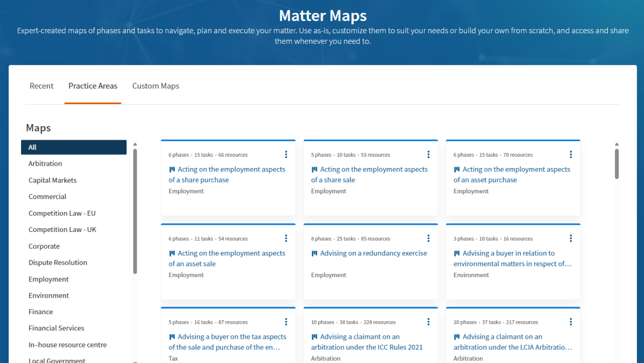Image resolution: width=644 pixels, height=363 pixels.
Task: Open options menu on asset purchase card
Action: 571,155
